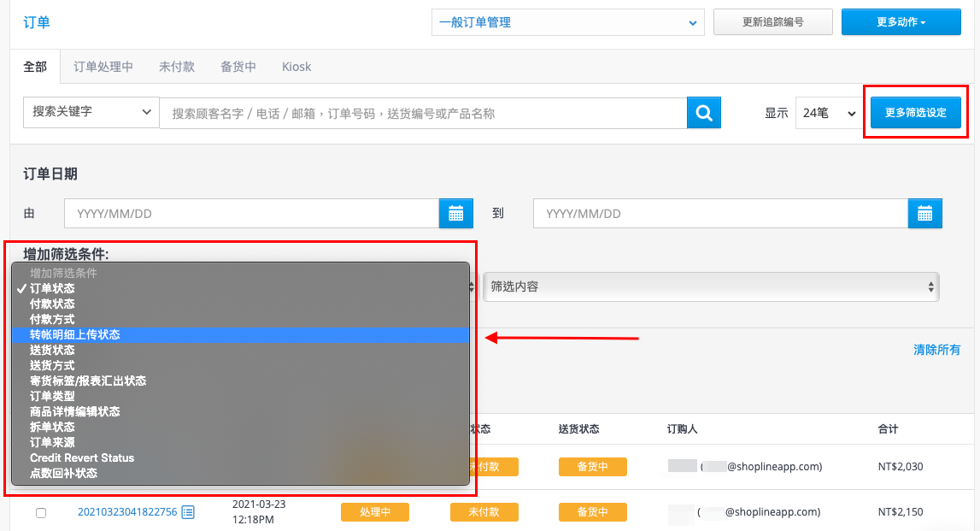Open order detail icon beside 20210323041822756
980x531 pixels.
coord(188,512)
